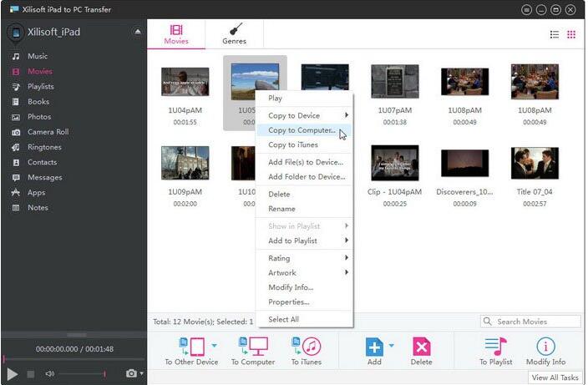The height and width of the screenshot is (385, 588).
Task: Click the To iTunes toolbar icon
Action: (x=307, y=347)
